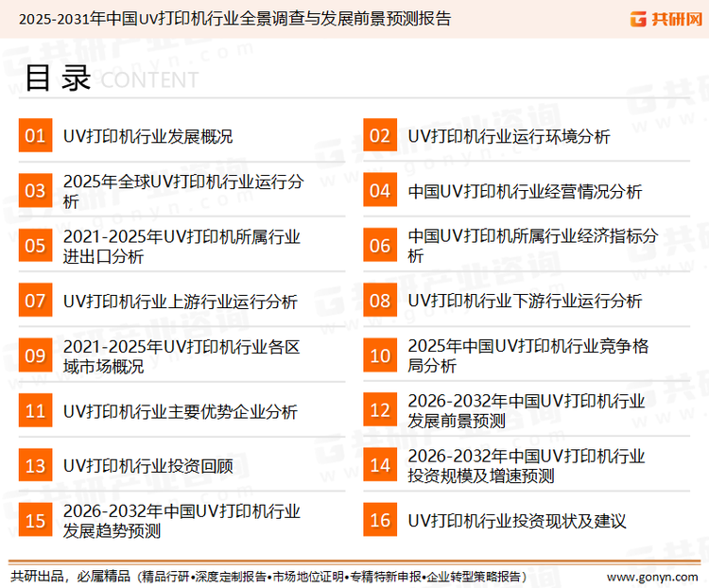Click the orange 01 number box
The width and height of the screenshot is (709, 588).
point(35,135)
